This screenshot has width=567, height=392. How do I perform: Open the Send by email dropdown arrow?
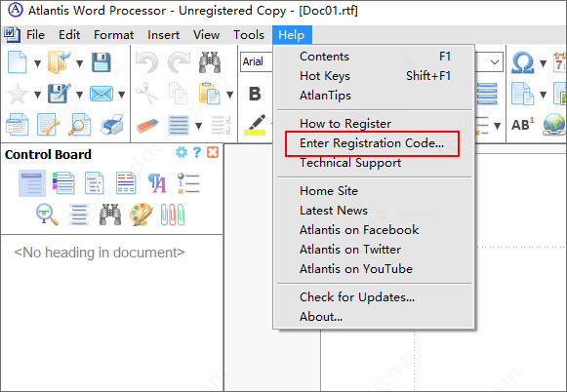click(x=122, y=95)
